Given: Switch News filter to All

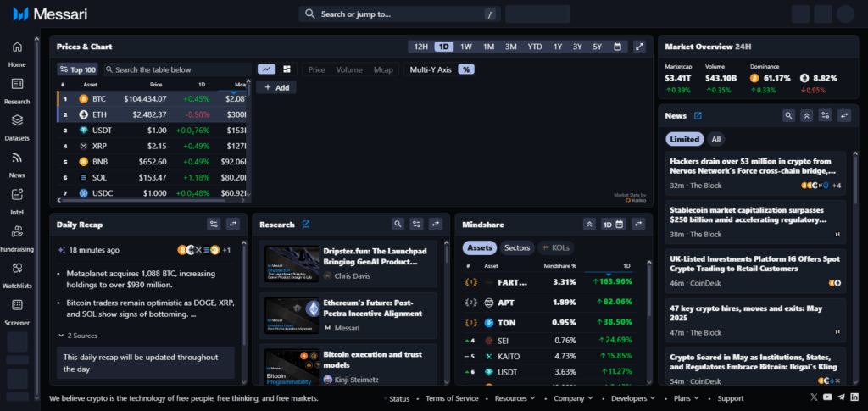Looking at the screenshot, I should [x=716, y=139].
